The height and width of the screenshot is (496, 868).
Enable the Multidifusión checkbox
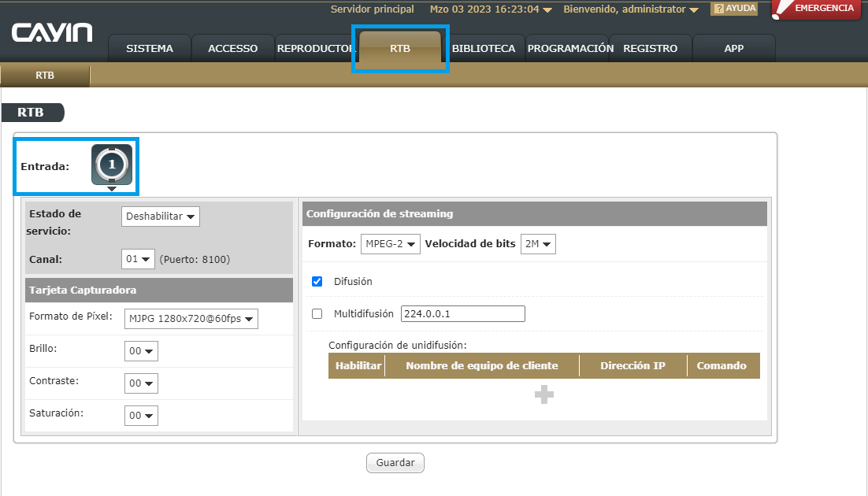317,314
